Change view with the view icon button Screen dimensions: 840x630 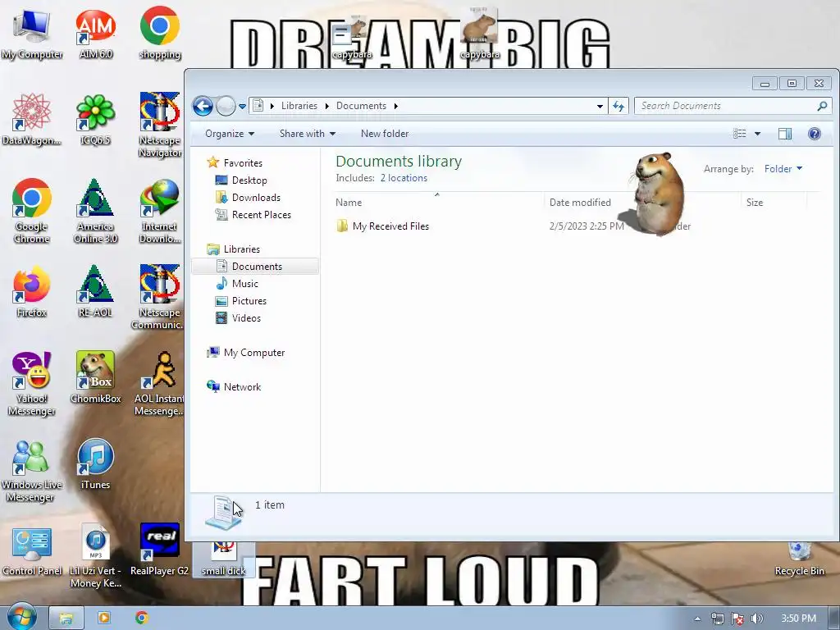pos(740,134)
